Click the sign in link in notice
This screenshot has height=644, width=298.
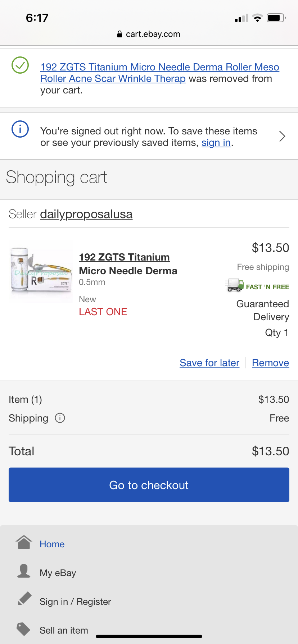pyautogui.click(x=216, y=143)
